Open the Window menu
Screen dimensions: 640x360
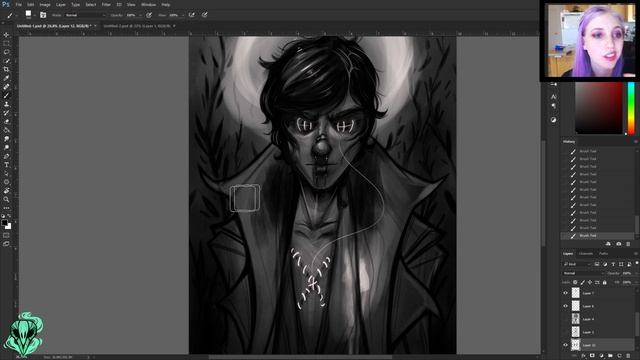coord(148,4)
